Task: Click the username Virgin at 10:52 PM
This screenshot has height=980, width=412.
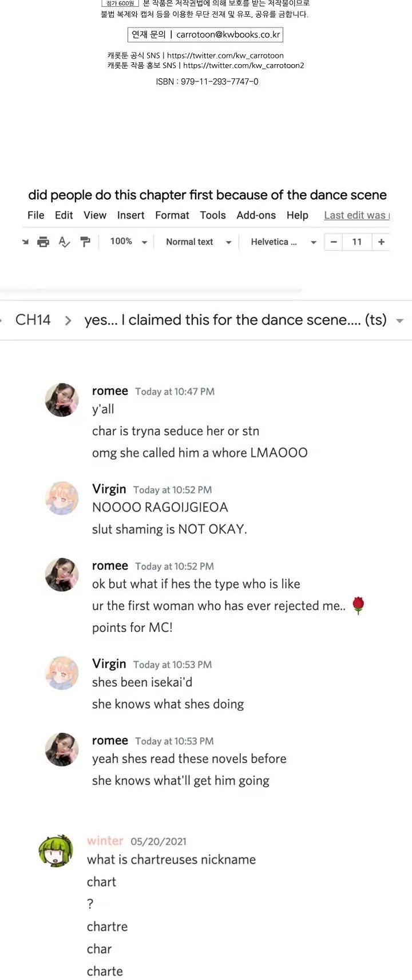Action: pos(109,489)
